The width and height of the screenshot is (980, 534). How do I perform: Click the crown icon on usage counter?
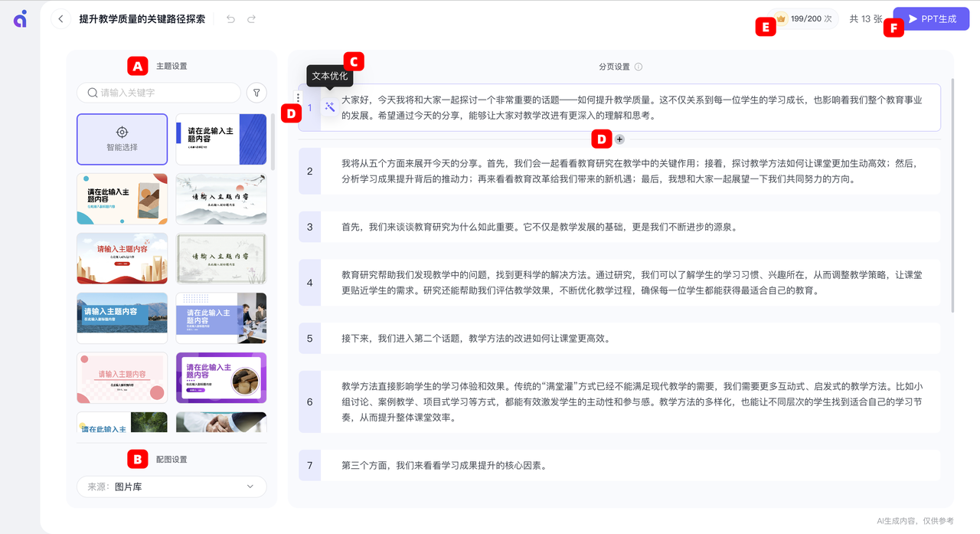click(781, 20)
